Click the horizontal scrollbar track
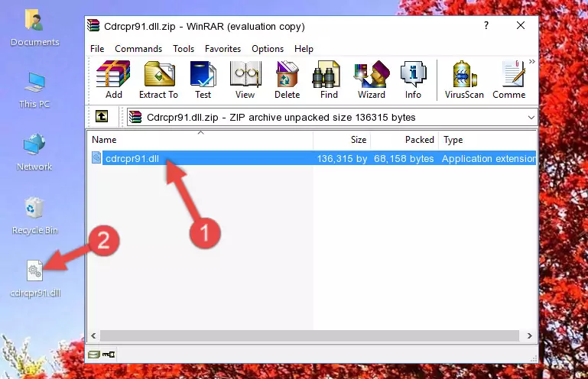The width and height of the screenshot is (588, 379). click(x=310, y=335)
